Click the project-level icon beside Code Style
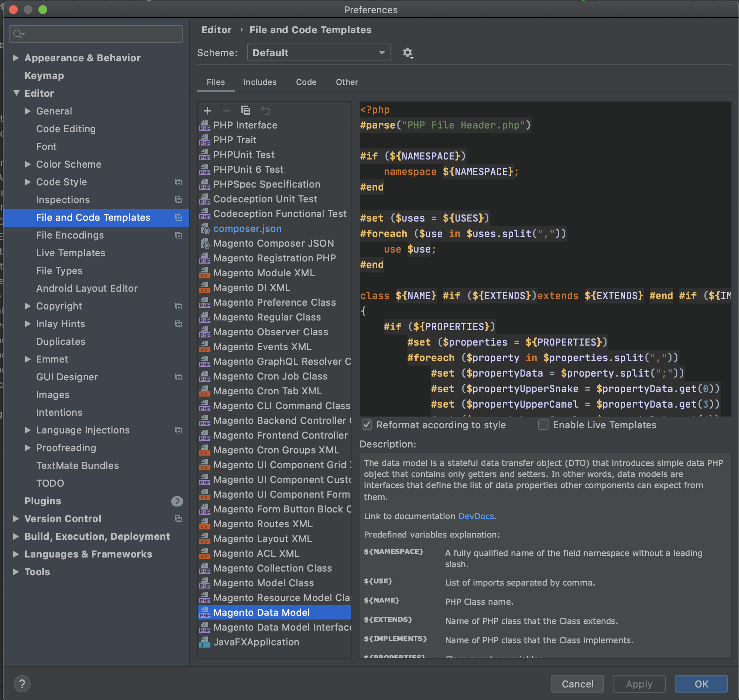Viewport: 739px width, 700px height. point(178,182)
